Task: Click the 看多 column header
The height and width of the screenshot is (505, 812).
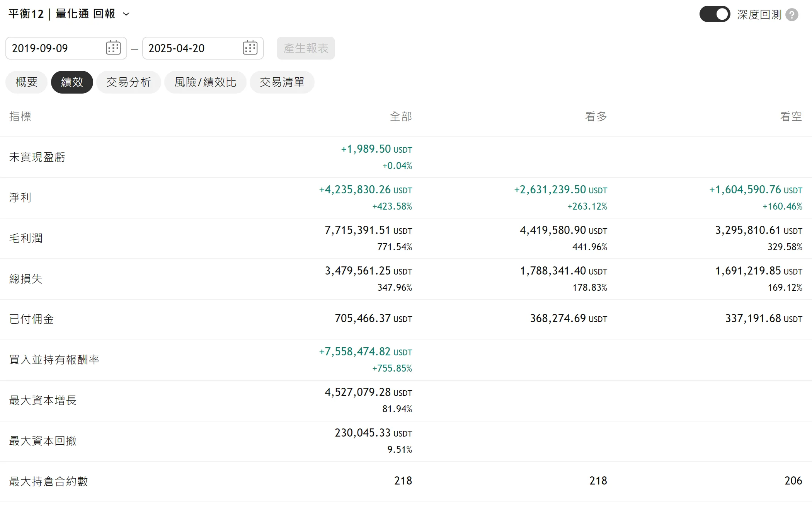Action: 596,116
